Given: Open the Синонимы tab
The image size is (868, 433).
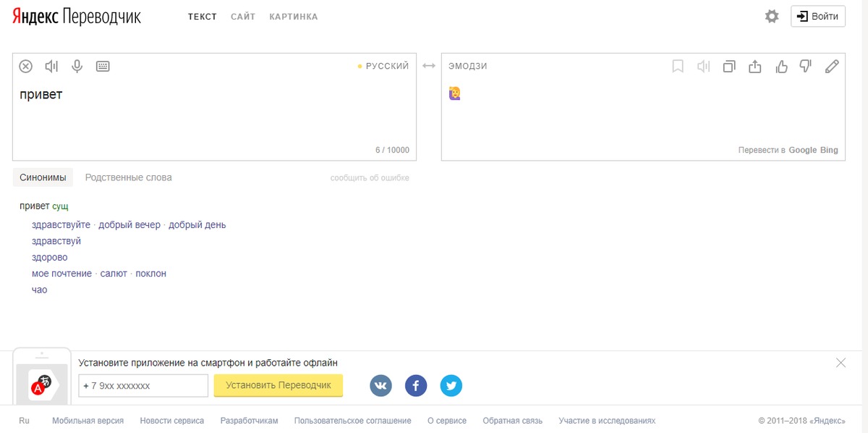Looking at the screenshot, I should click(43, 177).
